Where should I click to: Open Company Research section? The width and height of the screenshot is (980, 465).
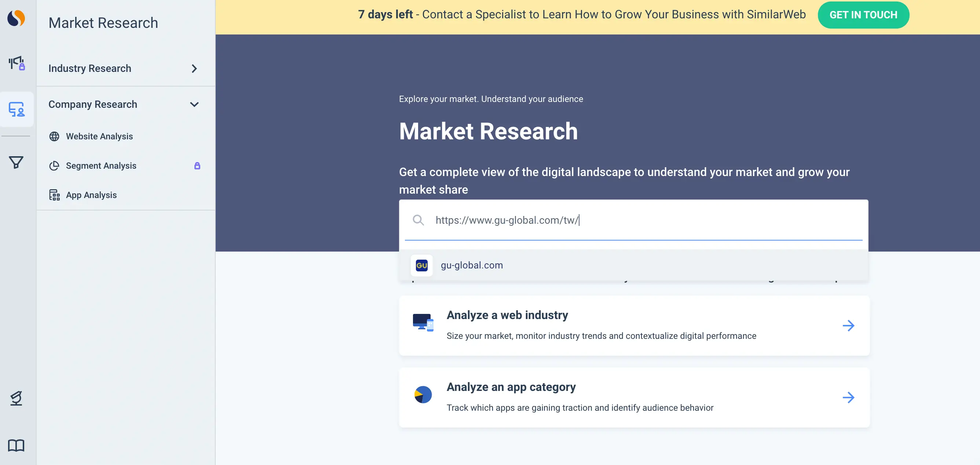[125, 105]
